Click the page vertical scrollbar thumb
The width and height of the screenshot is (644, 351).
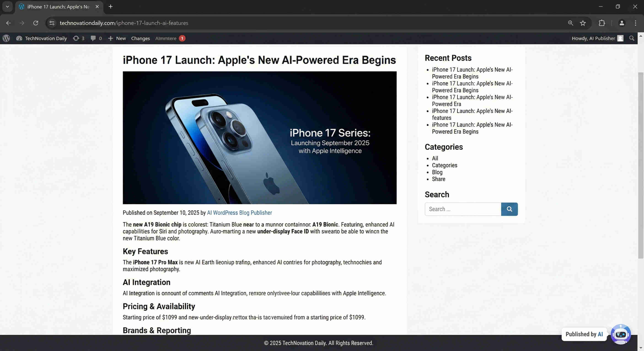pyautogui.click(x=641, y=165)
